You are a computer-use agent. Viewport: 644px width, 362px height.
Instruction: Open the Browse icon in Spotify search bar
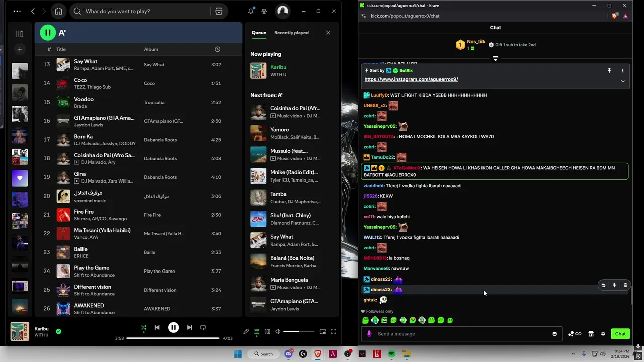coord(219,11)
